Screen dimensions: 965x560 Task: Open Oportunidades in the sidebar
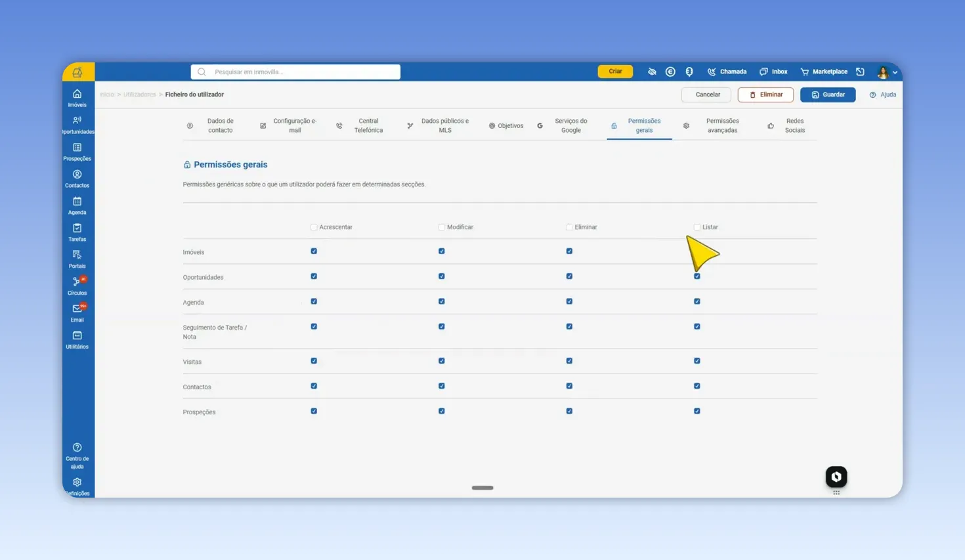tap(77, 125)
